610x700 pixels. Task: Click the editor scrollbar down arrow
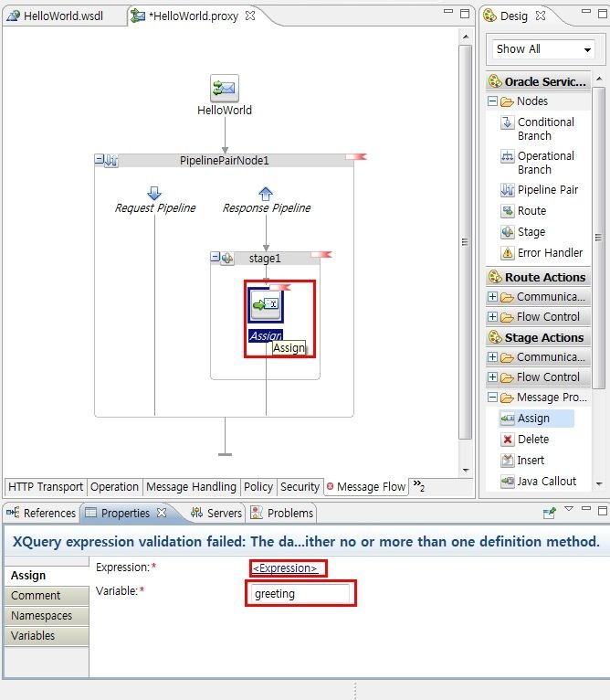pyautogui.click(x=466, y=470)
